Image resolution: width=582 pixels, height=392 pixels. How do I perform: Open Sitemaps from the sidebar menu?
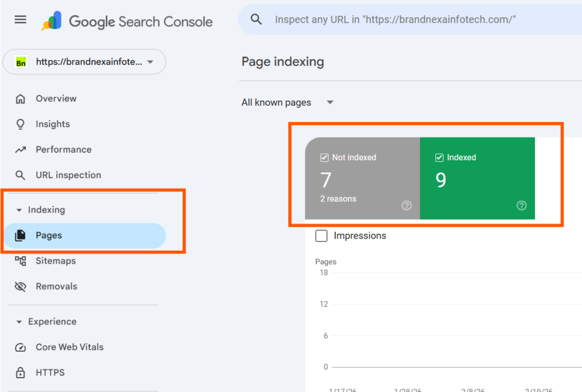[55, 261]
